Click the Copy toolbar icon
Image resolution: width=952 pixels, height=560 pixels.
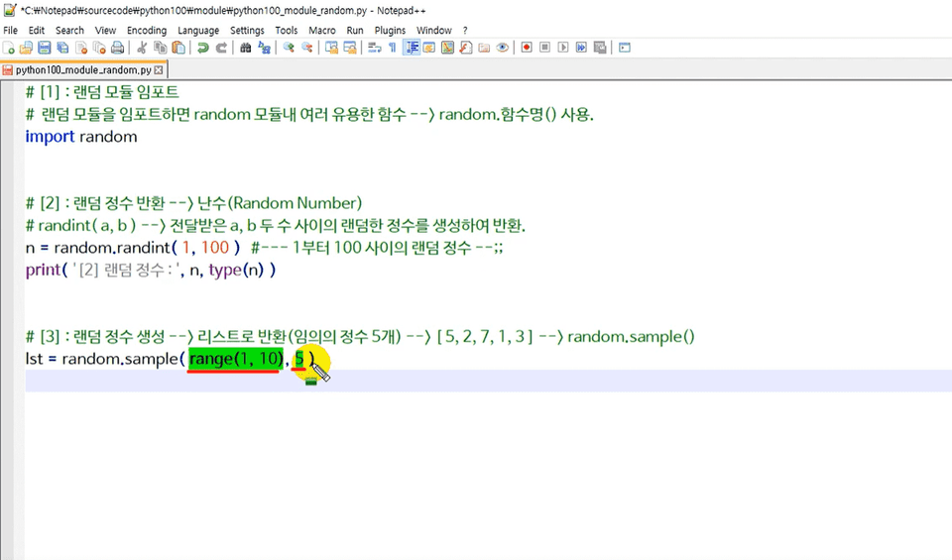click(161, 48)
